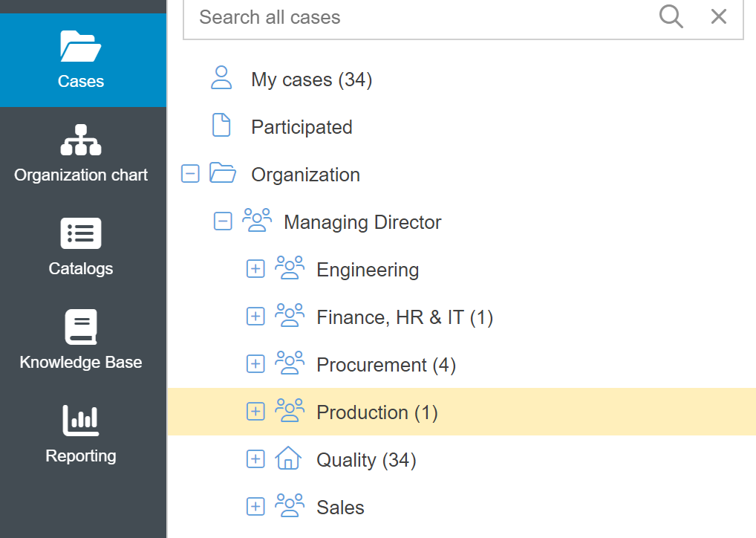Click the search magnifier icon
This screenshot has width=756, height=538.
click(x=671, y=16)
